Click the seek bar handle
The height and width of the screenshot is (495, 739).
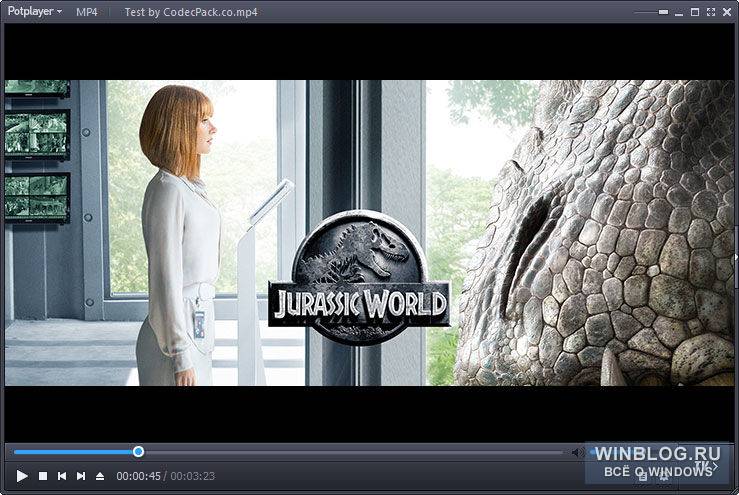point(138,452)
